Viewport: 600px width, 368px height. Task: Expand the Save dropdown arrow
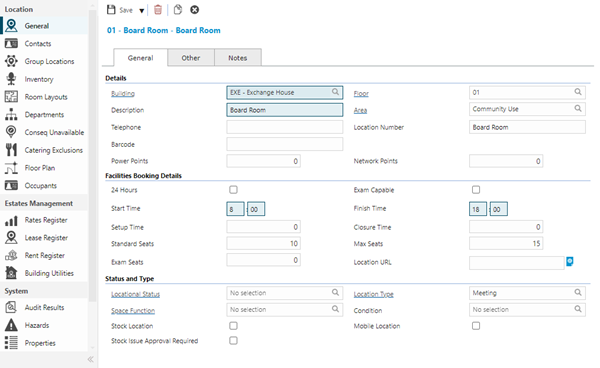coord(142,11)
